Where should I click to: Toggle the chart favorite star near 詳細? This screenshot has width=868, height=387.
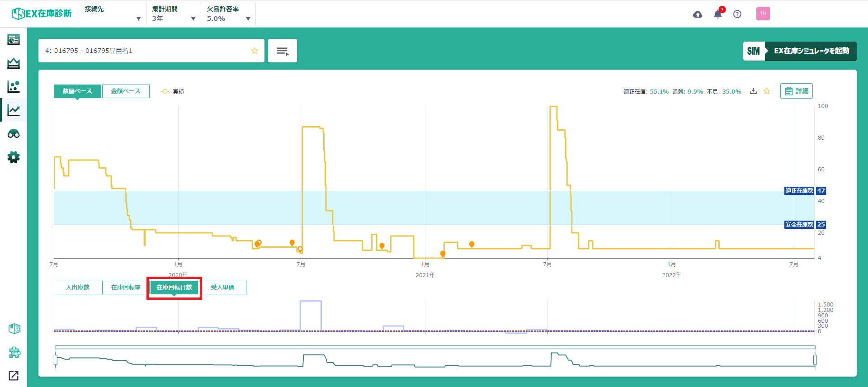point(767,91)
